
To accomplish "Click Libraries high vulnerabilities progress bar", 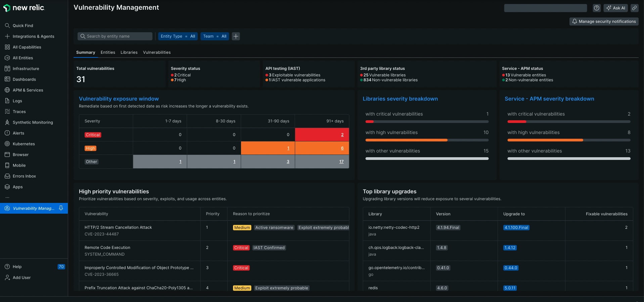I will coord(427,140).
